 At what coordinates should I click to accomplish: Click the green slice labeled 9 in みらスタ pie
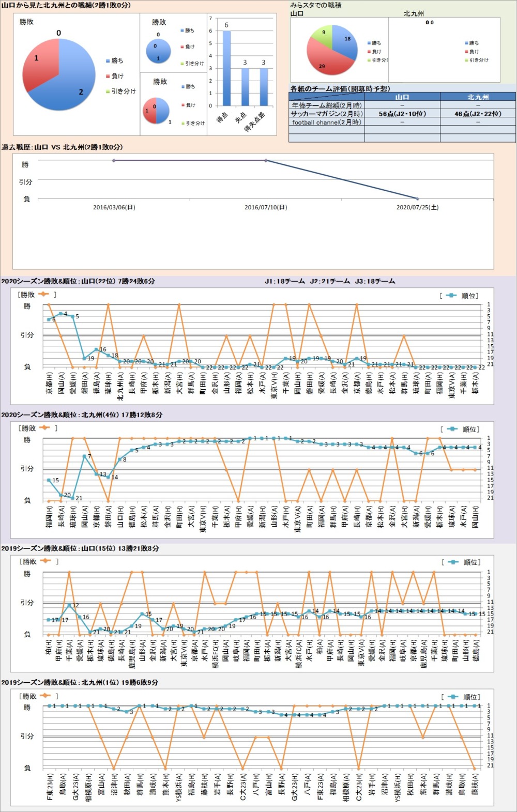[x=323, y=35]
